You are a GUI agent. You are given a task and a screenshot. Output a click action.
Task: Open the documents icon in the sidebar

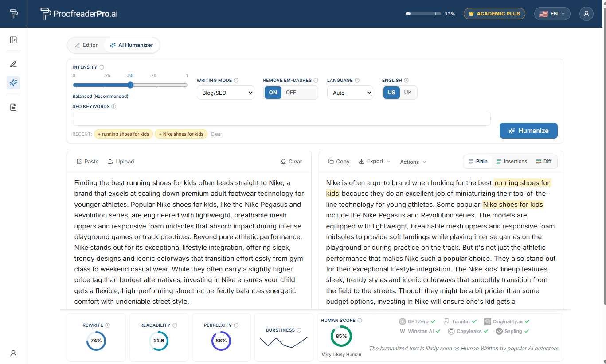pyautogui.click(x=13, y=107)
